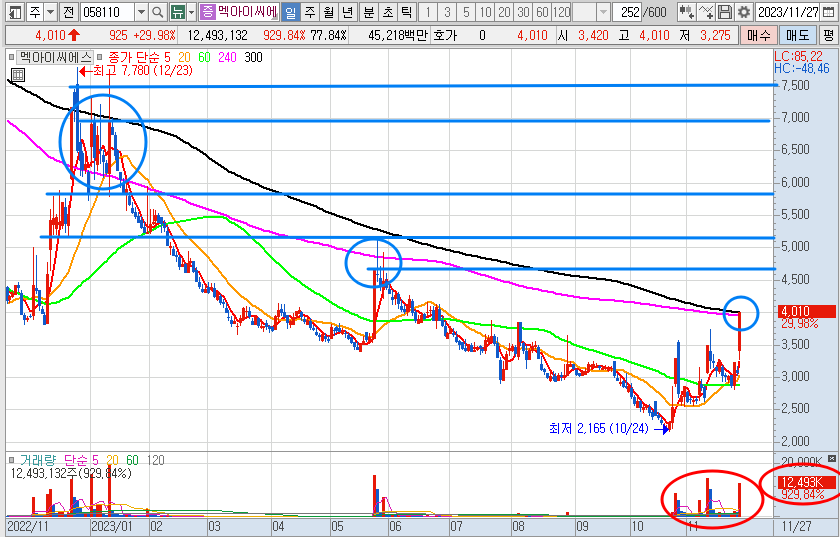Switch to the 틱 tick chart tab
Screen dimensions: 840x537
pyautogui.click(x=406, y=11)
